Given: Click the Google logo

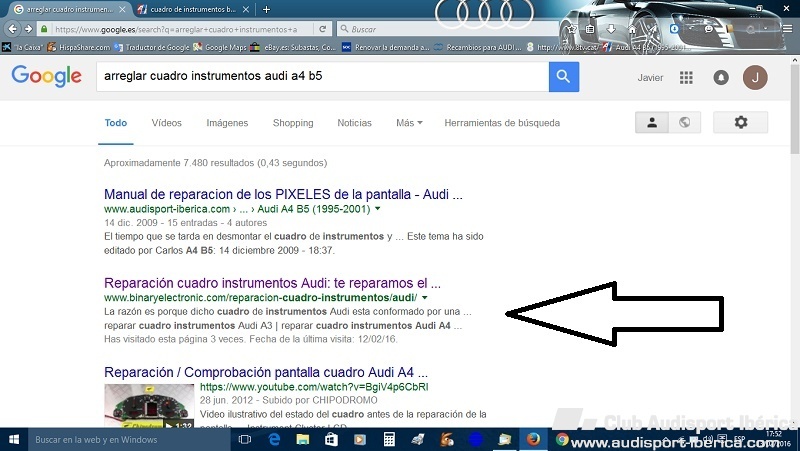Looking at the screenshot, I should click(46, 77).
